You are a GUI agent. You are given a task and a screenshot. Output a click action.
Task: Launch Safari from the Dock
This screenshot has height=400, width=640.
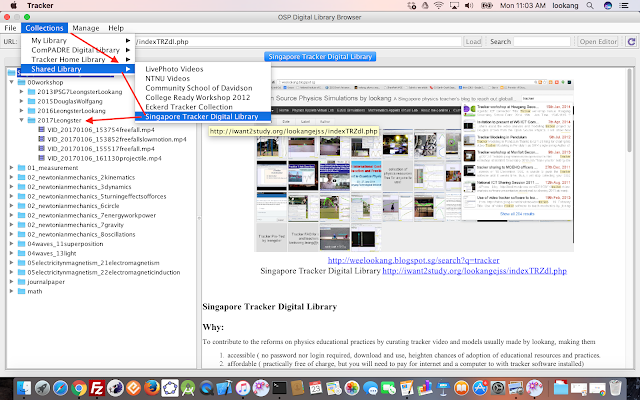pos(60,388)
